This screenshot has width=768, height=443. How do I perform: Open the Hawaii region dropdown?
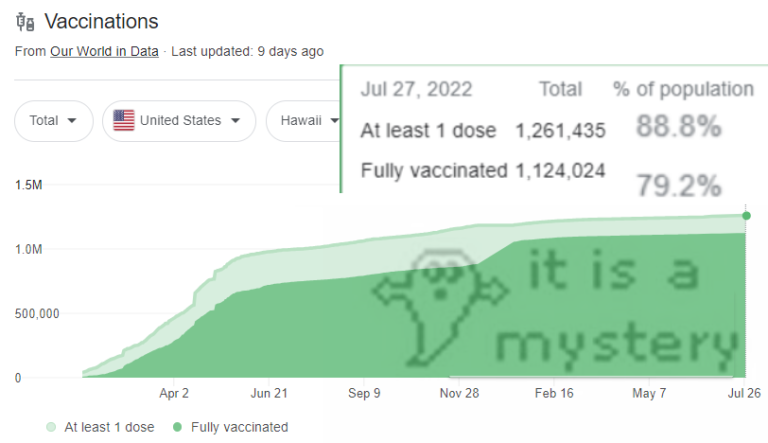point(304,121)
